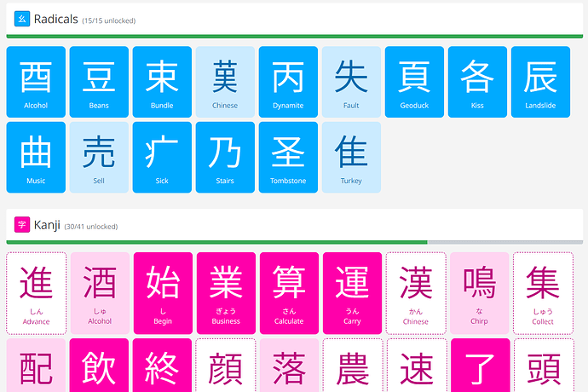Click the Stairs radical card
This screenshot has height=392, width=588.
225,157
